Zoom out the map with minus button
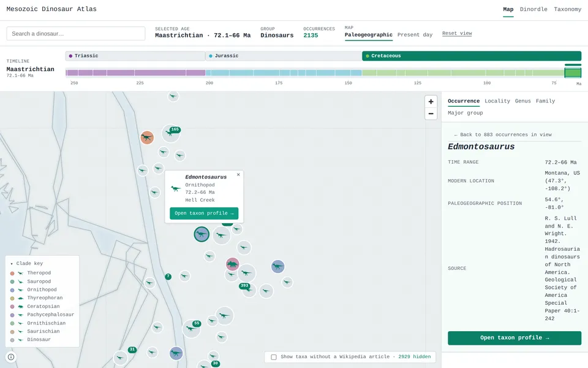The image size is (588, 368). point(431,113)
